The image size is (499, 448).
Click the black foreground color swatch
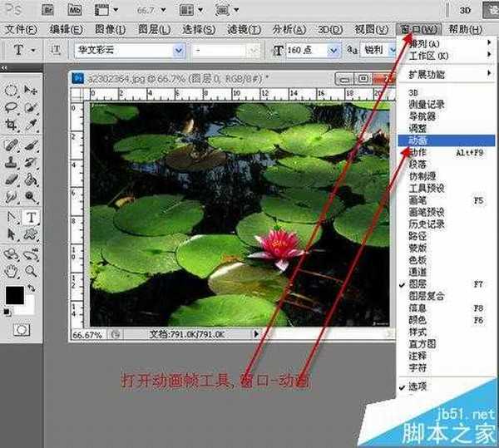[x=15, y=295]
